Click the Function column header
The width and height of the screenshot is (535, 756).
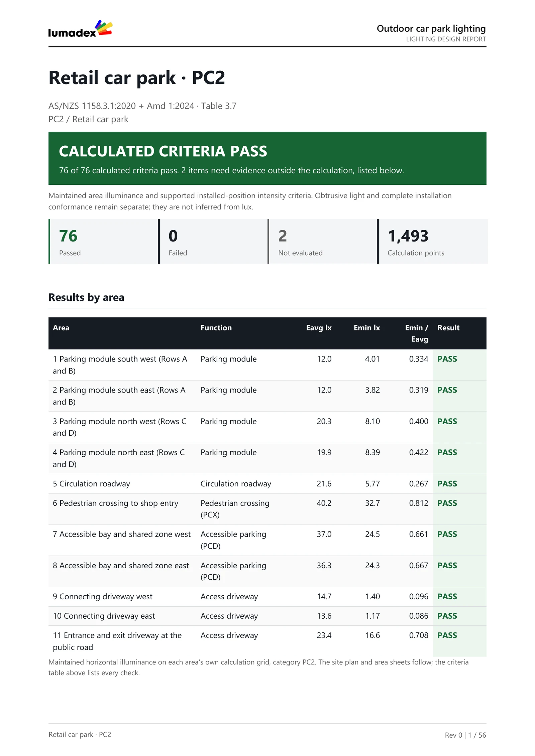click(216, 328)
